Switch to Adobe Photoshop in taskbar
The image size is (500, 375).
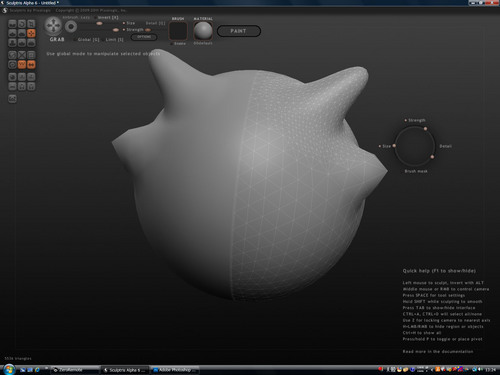pyautogui.click(x=175, y=370)
